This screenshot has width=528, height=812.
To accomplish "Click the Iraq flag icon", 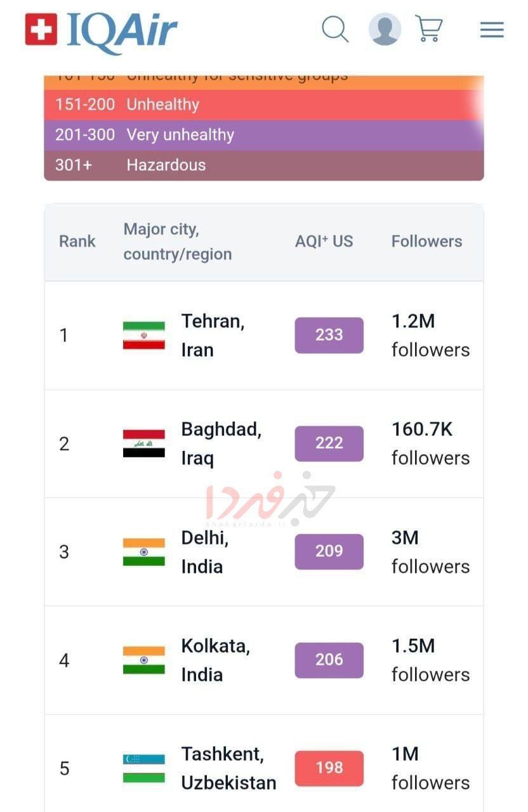I will click(x=144, y=443).
